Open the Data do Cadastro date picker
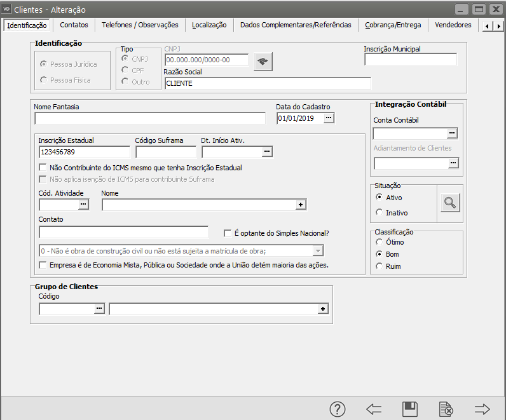Image resolution: width=506 pixels, height=420 pixels. pos(329,118)
